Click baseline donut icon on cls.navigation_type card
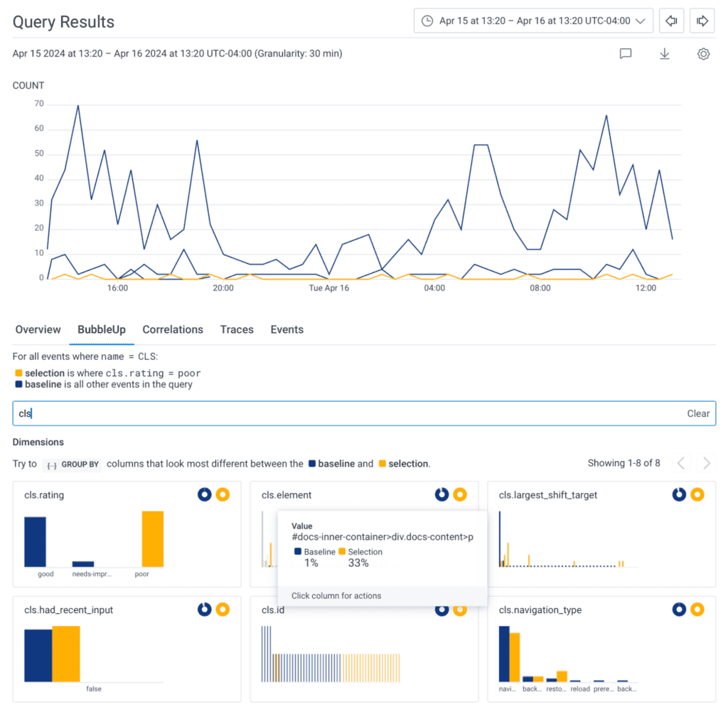728x707 pixels. tap(679, 610)
